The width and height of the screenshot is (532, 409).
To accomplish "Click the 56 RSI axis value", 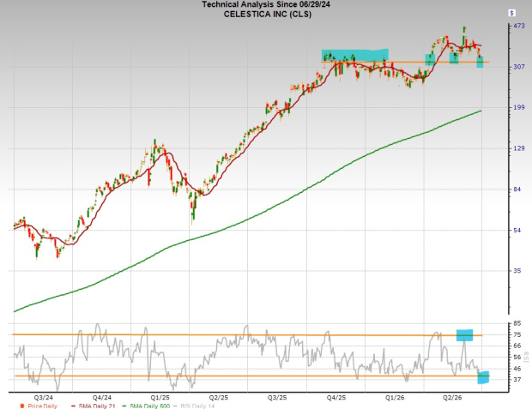I will [517, 357].
